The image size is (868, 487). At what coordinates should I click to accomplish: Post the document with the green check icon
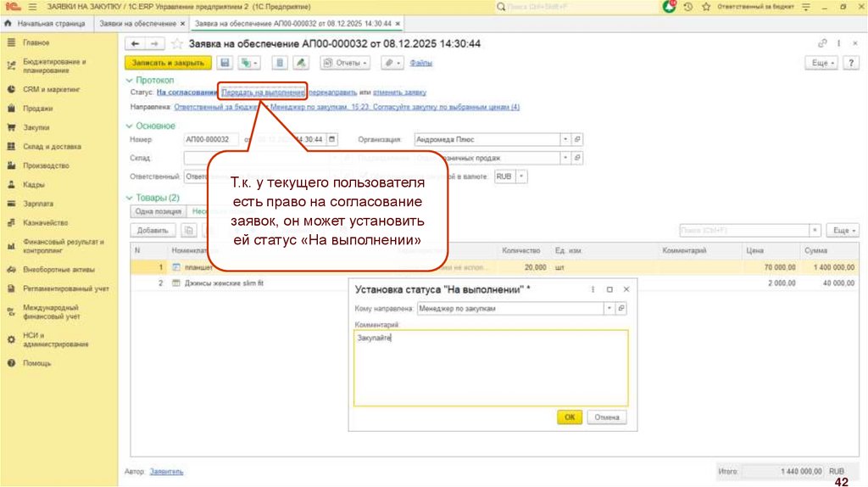tap(301, 63)
